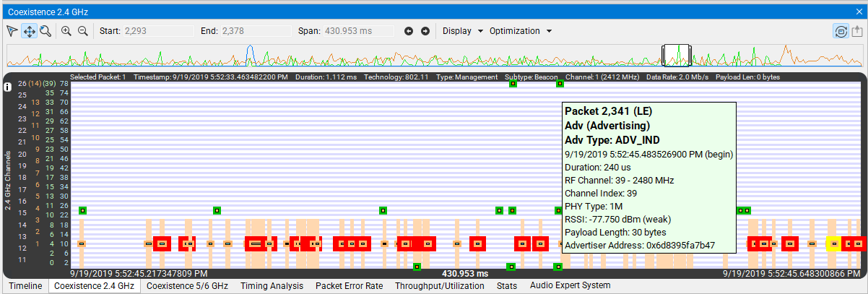Select the yellow highlighted packet block
Viewport: 868px width, 294px height.
coord(833,243)
